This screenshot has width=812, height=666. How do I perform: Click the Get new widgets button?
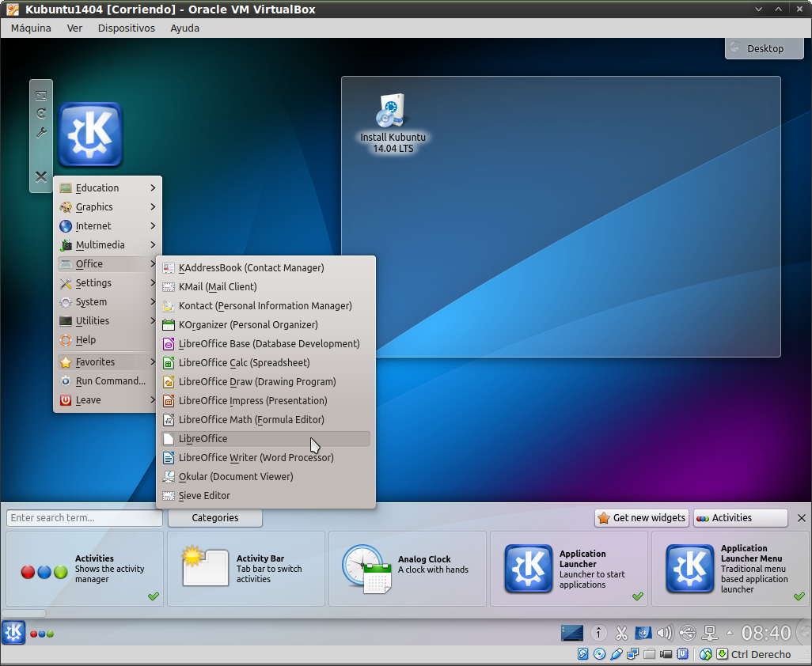coord(641,518)
